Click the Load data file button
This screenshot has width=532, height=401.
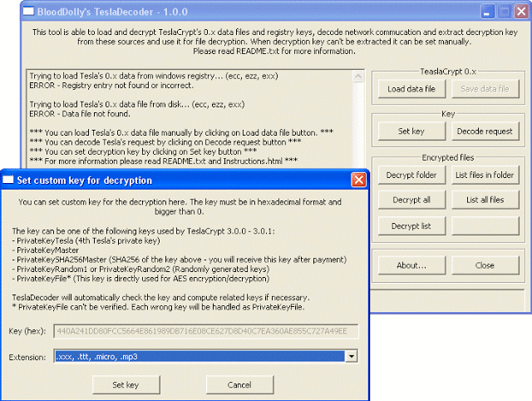pyautogui.click(x=411, y=89)
